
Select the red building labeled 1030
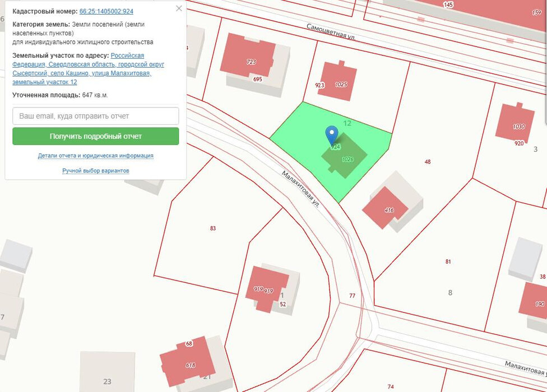coord(515,122)
